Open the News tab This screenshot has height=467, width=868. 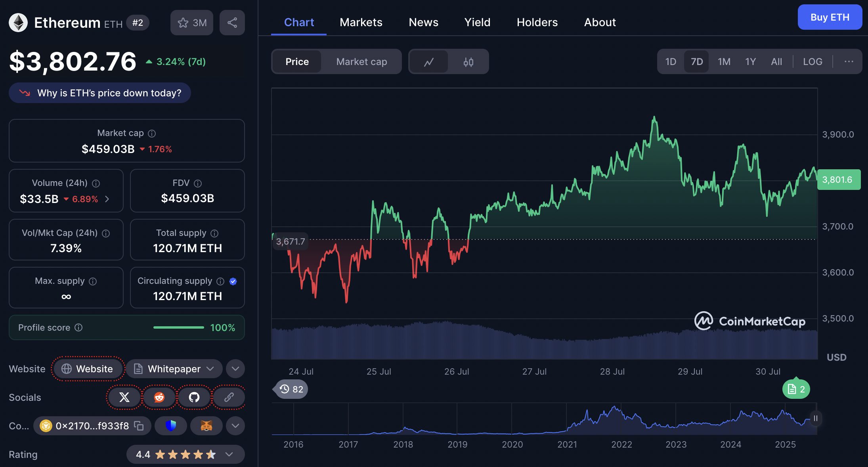423,22
